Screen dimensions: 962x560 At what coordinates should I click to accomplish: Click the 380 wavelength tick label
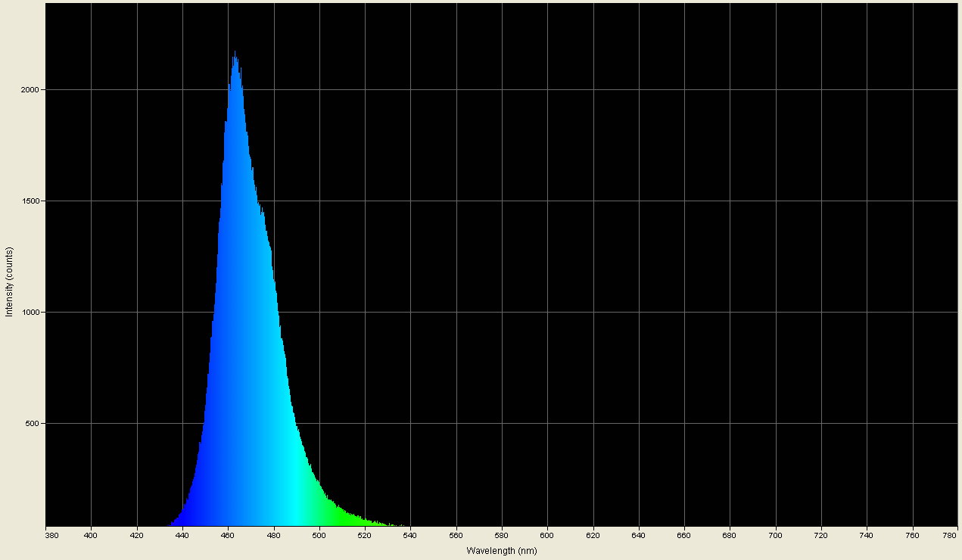[51, 534]
